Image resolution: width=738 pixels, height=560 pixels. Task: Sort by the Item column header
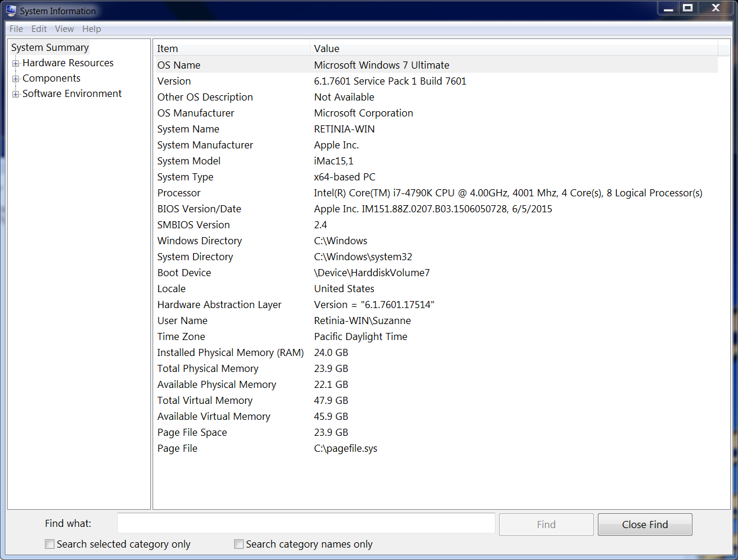232,48
